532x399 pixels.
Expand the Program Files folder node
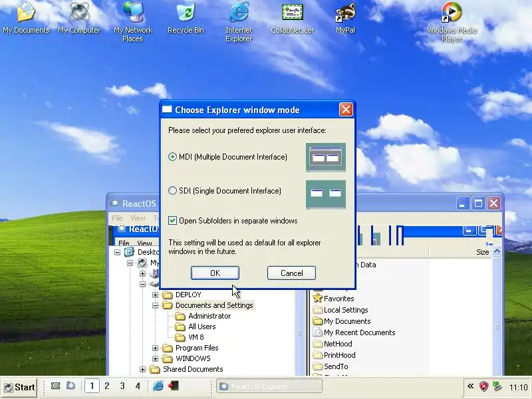[155, 348]
